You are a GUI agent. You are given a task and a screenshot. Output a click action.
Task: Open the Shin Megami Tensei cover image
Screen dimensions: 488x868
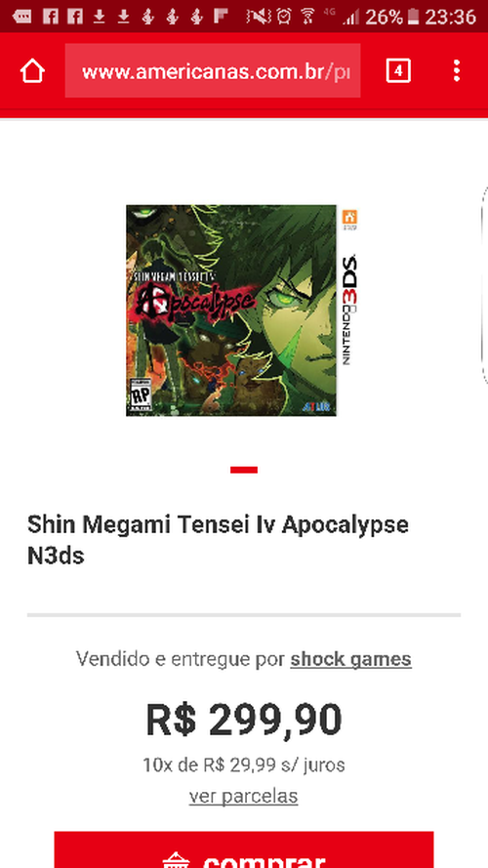pyautogui.click(x=241, y=310)
